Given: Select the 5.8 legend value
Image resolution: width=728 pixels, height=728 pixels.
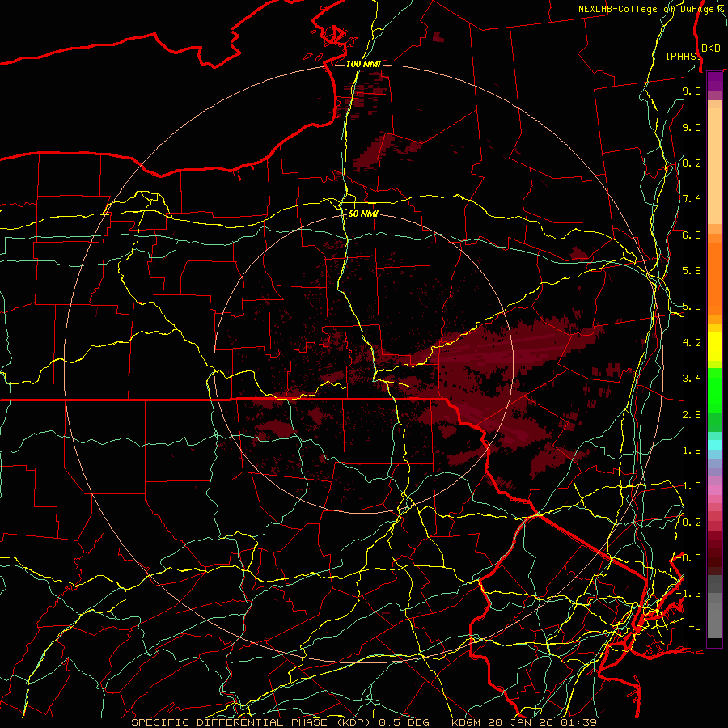Looking at the screenshot, I should click(692, 271).
